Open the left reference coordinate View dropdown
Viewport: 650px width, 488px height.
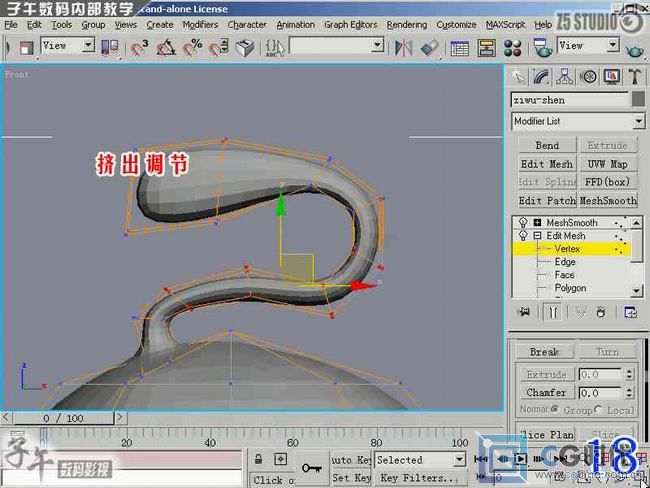[x=88, y=45]
